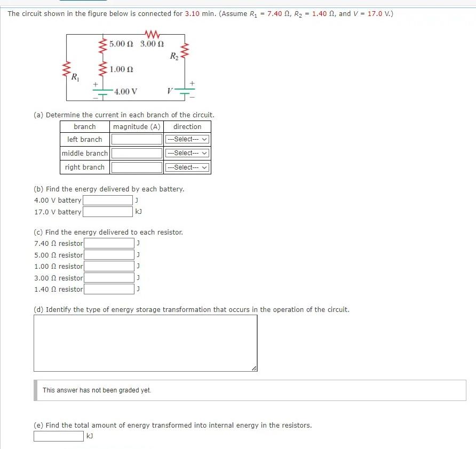Viewport: 476px width, 449px height.
Task: Open the right branch direction dropdown
Action: pos(187,167)
